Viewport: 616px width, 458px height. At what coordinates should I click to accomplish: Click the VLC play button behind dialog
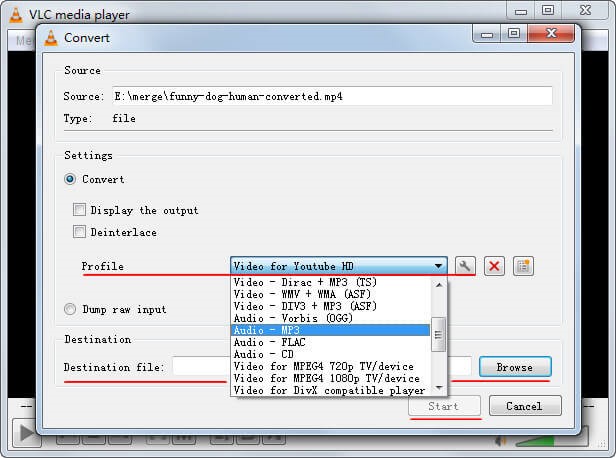pos(26,433)
